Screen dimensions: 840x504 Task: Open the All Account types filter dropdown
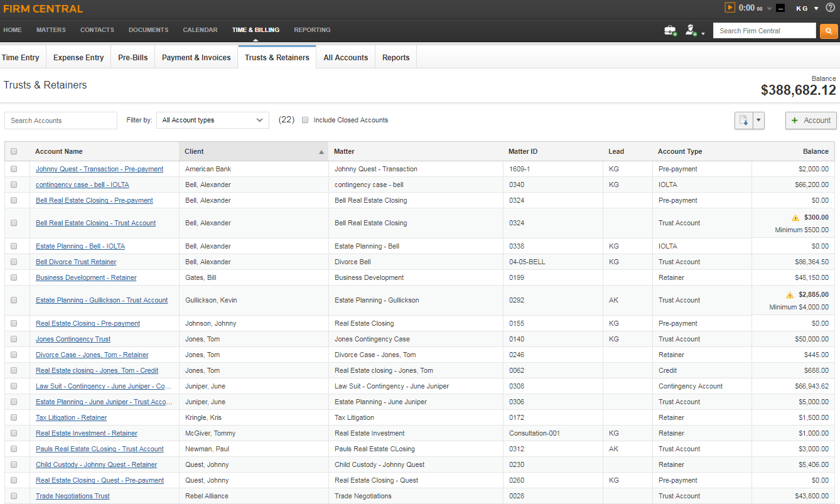click(212, 120)
